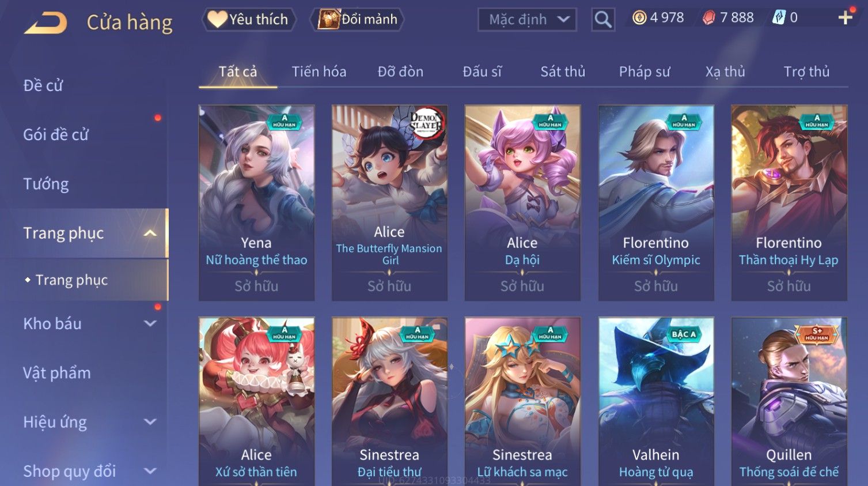Select the Pháp sư tab
The width and height of the screenshot is (868, 486).
pos(645,71)
